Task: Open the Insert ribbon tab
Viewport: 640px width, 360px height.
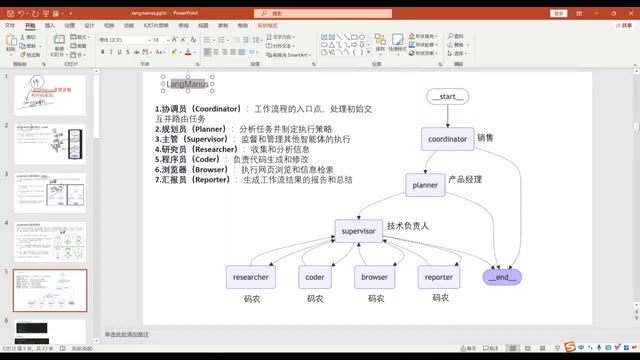Action: [49, 25]
